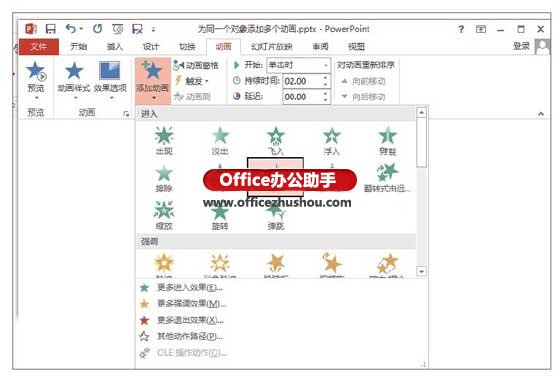This screenshot has width=560, height=379.
Task: Select the 放大/缩小 (Grow/Shrink) emphasis effect
Action: (x=388, y=265)
